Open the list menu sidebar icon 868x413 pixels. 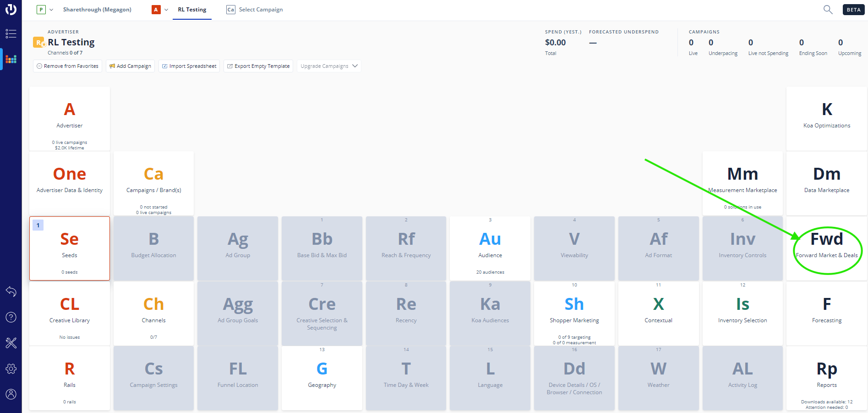11,33
